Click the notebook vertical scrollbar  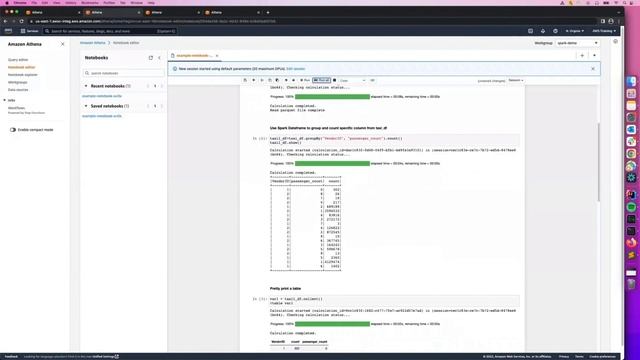(x=598, y=162)
